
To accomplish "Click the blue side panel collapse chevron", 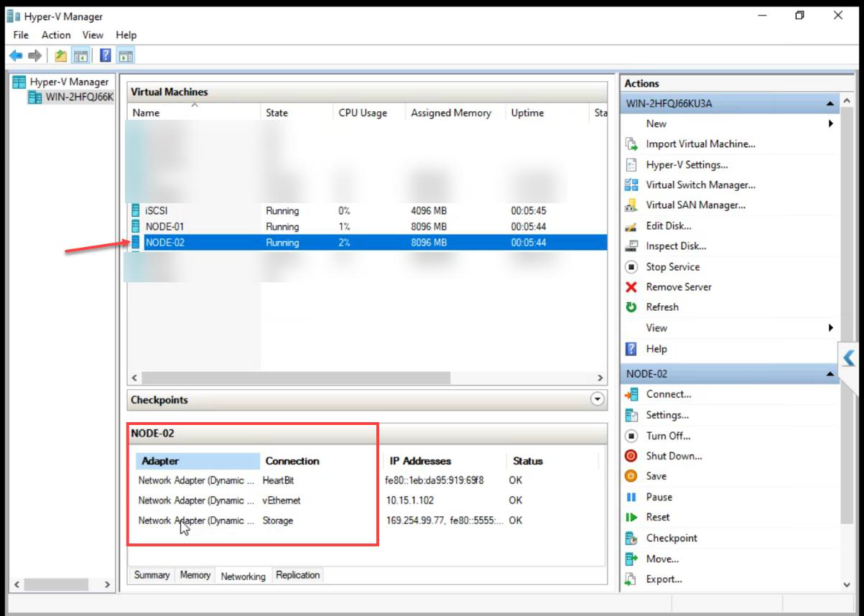I will pyautogui.click(x=849, y=358).
